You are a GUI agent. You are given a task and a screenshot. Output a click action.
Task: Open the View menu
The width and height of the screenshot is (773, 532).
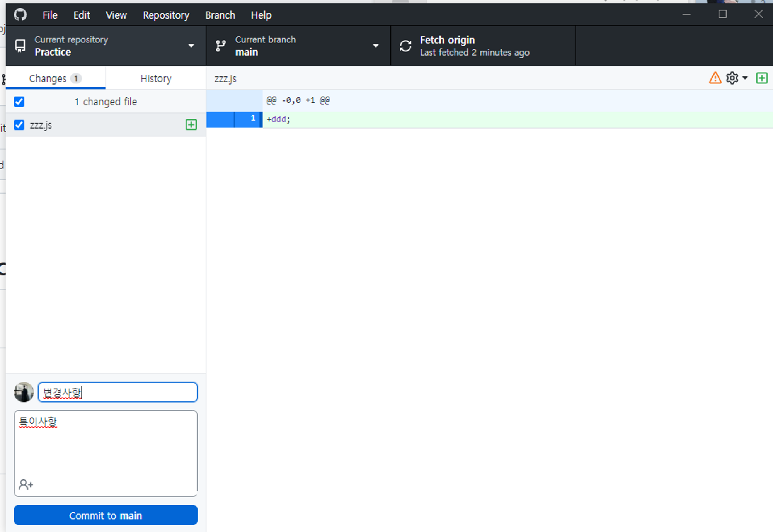(116, 15)
